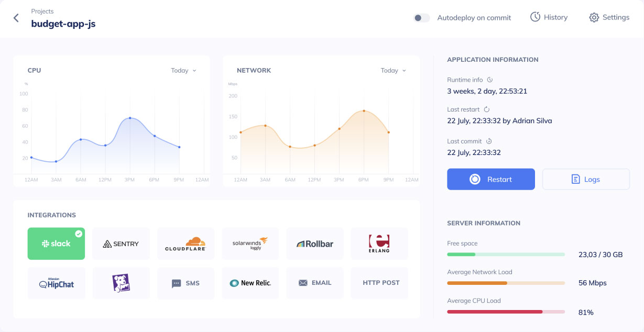This screenshot has width=644, height=332.
Task: Click the Free space progress bar
Action: point(506,254)
